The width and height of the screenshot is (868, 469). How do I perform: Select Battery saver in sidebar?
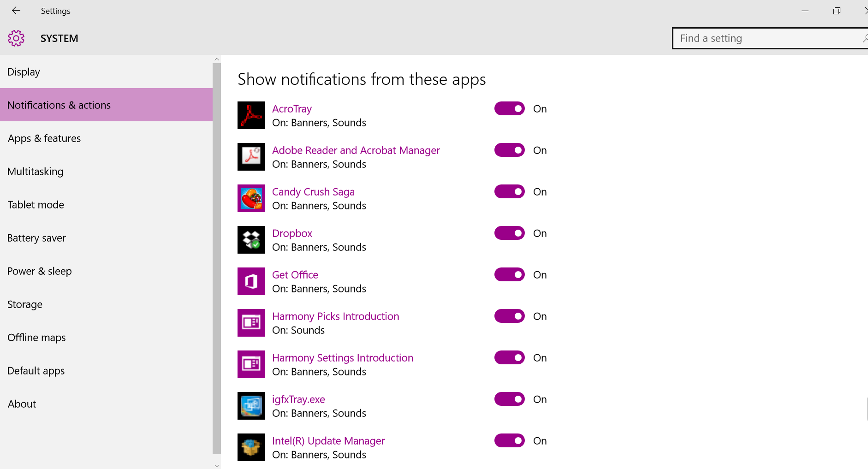click(106, 238)
